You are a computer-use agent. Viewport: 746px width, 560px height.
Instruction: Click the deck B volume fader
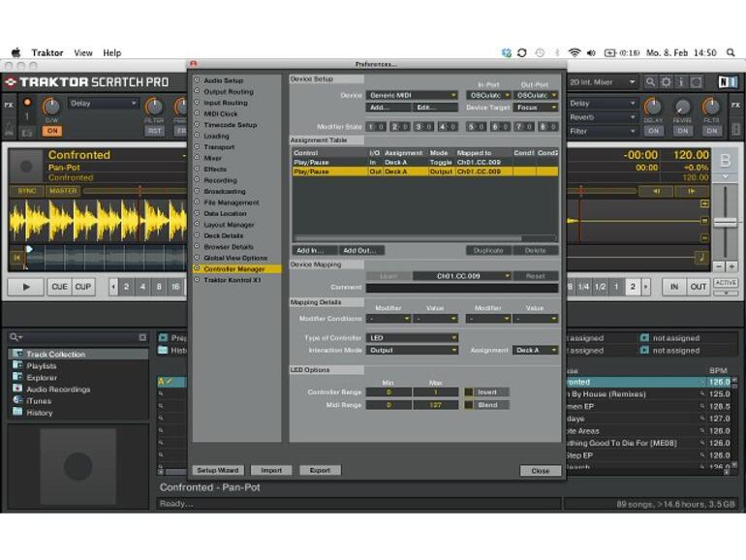(725, 222)
